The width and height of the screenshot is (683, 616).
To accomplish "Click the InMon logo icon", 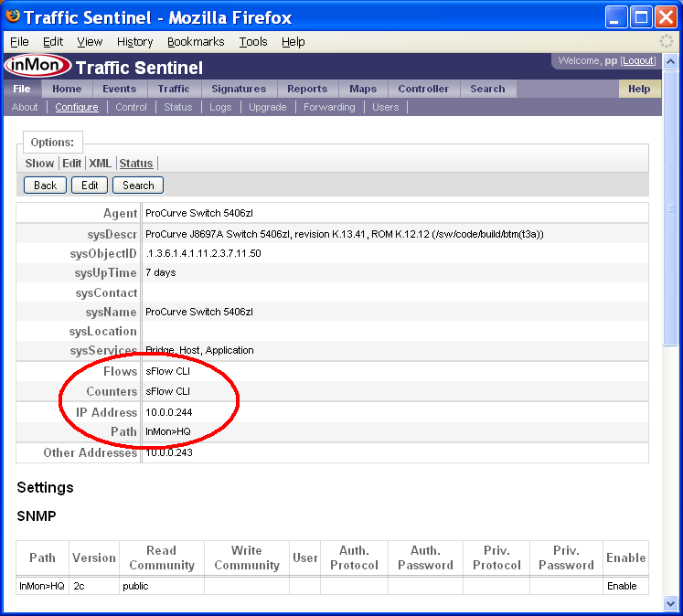I will (37, 67).
